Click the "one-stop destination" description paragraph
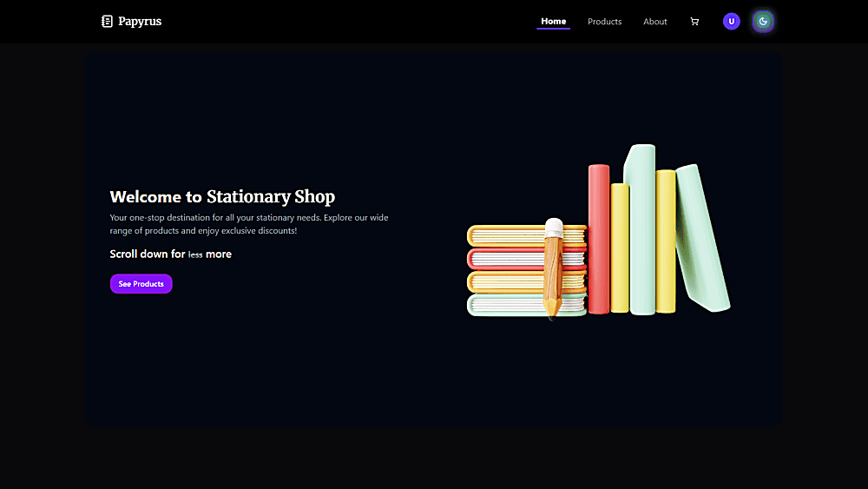This screenshot has height=489, width=868. point(248,224)
